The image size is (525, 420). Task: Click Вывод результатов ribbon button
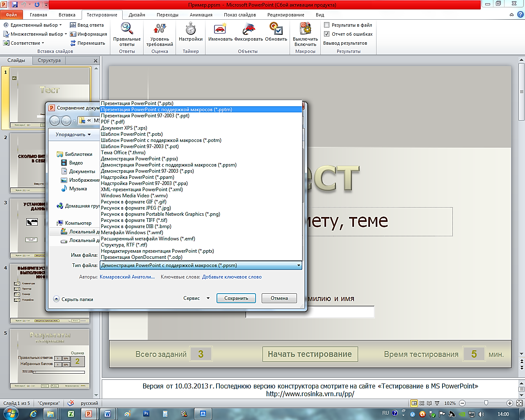point(345,43)
